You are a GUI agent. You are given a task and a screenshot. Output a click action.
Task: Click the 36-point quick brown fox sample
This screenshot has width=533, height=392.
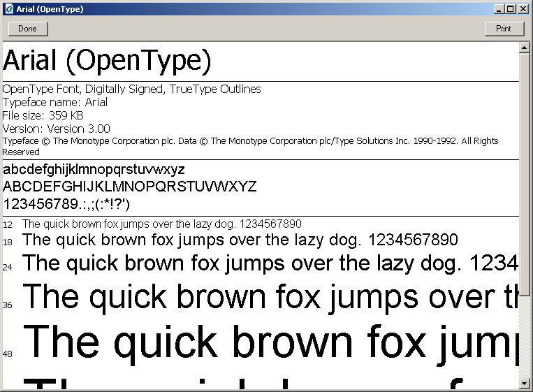point(270,298)
